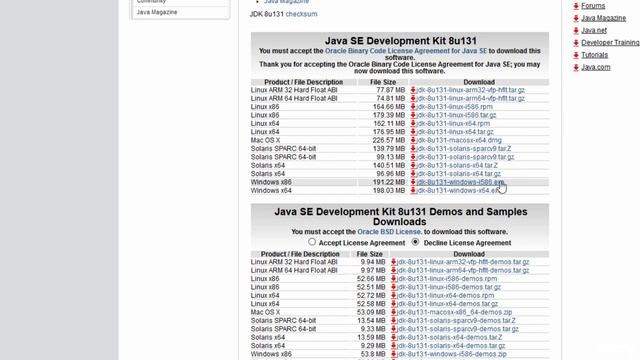640x360 pixels.
Task: Open the JDK 8u131 checksum link
Action: tap(301, 14)
